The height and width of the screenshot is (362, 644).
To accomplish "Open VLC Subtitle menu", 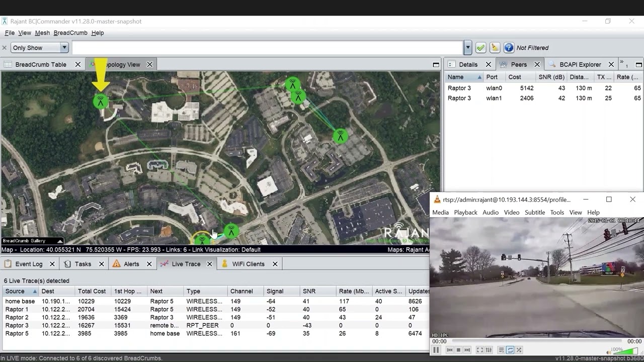I will click(x=535, y=212).
